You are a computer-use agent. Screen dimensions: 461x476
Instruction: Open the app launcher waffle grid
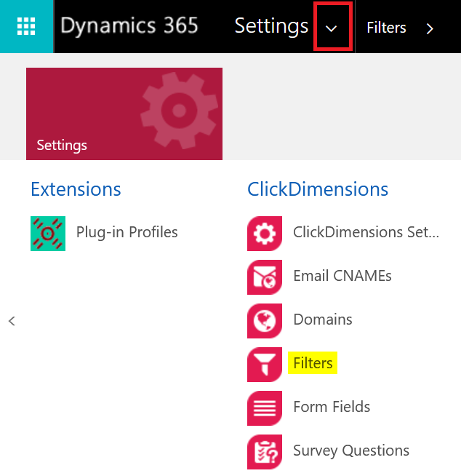tap(26, 26)
